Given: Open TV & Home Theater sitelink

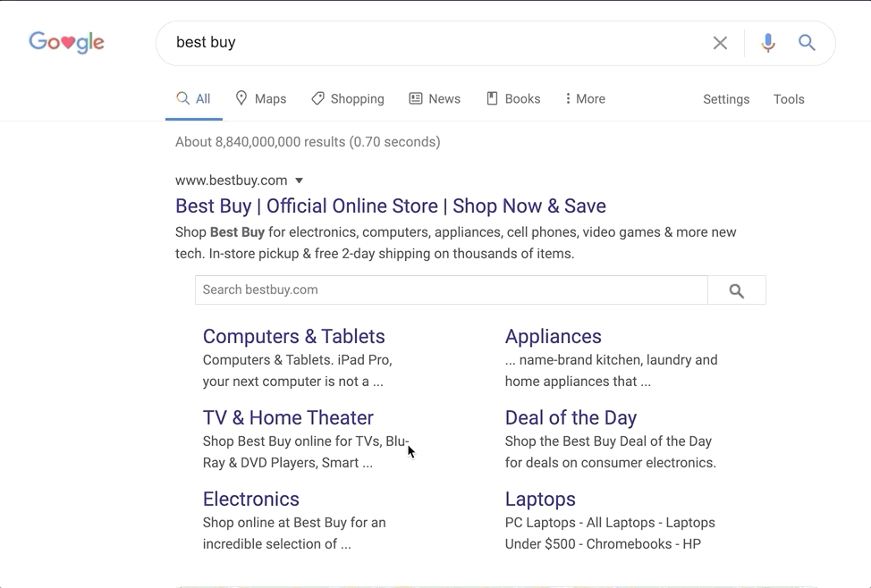Looking at the screenshot, I should point(288,417).
